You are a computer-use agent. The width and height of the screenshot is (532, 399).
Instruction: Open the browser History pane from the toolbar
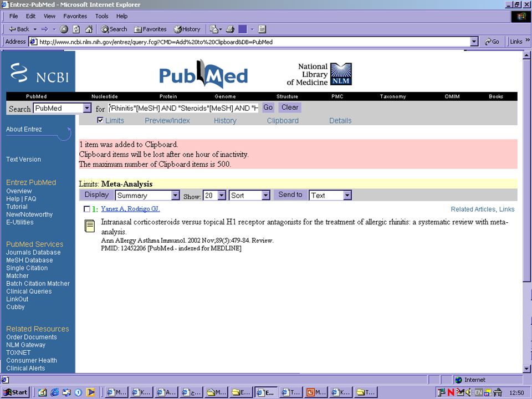pos(187,29)
